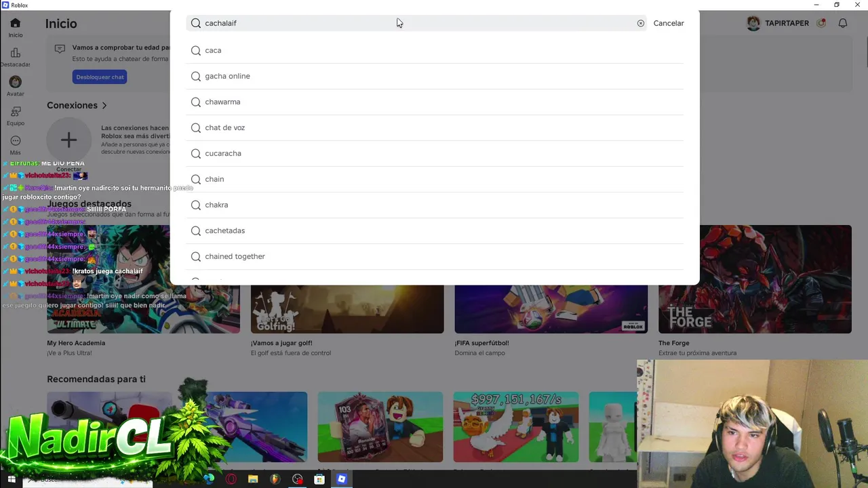
Task: Click the Recomendadas para ti heading
Action: coord(96,380)
